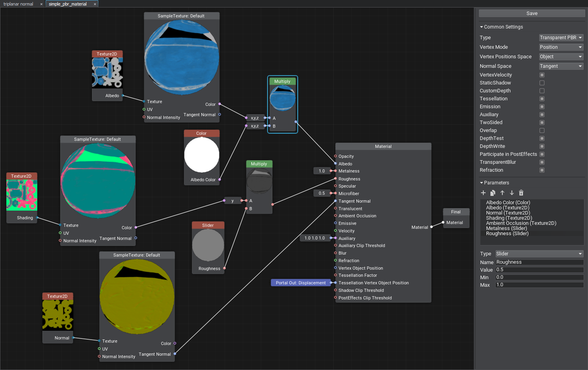This screenshot has height=370, width=588.
Task: Switch to the triplanar normal tab
Action: pyautogui.click(x=19, y=4)
